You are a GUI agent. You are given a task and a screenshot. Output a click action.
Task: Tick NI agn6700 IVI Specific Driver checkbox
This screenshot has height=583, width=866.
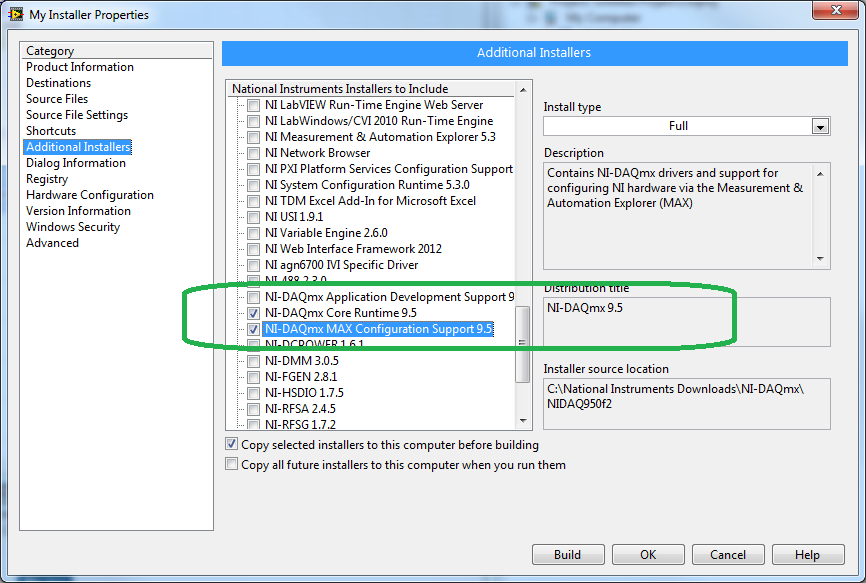(254, 266)
